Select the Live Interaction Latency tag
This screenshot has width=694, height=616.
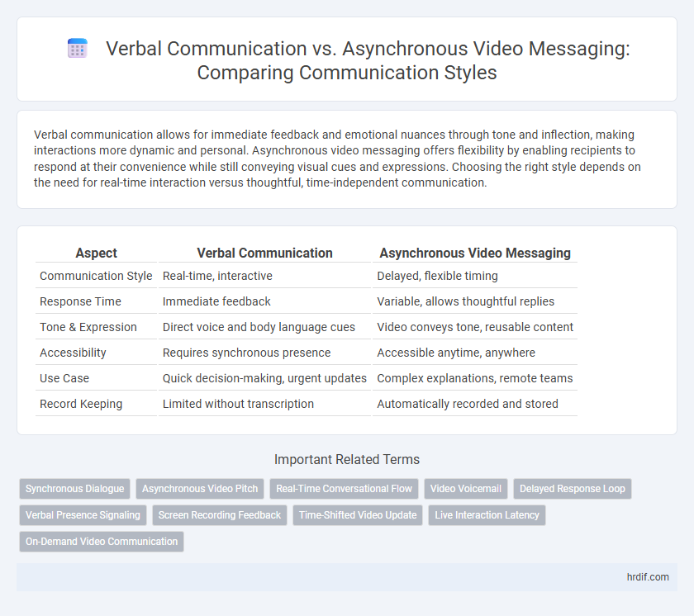point(487,515)
